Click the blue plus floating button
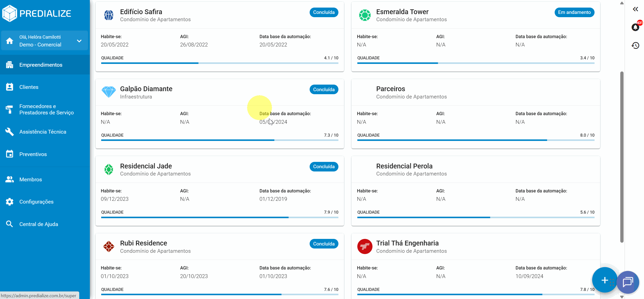 (x=604, y=280)
